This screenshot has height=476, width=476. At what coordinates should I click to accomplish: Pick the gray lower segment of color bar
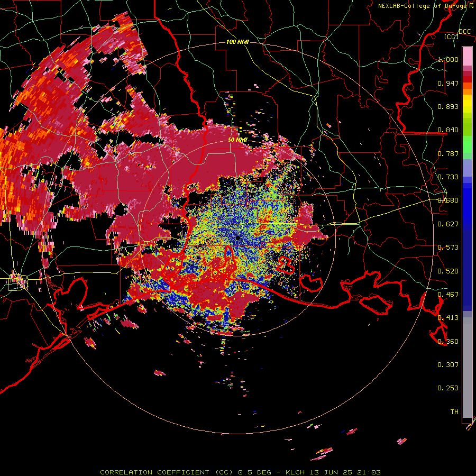[467, 368]
